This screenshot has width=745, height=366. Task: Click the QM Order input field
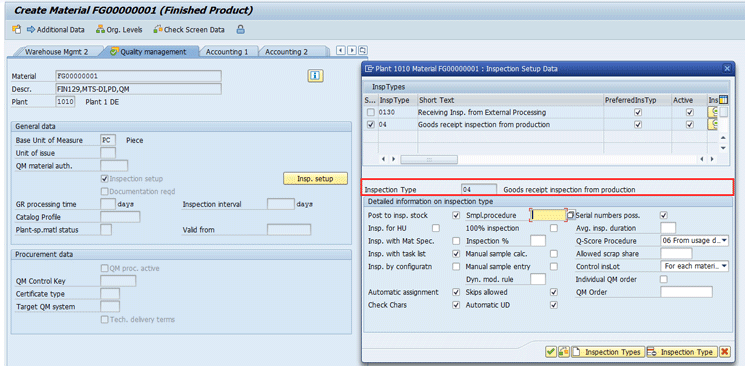point(687,292)
